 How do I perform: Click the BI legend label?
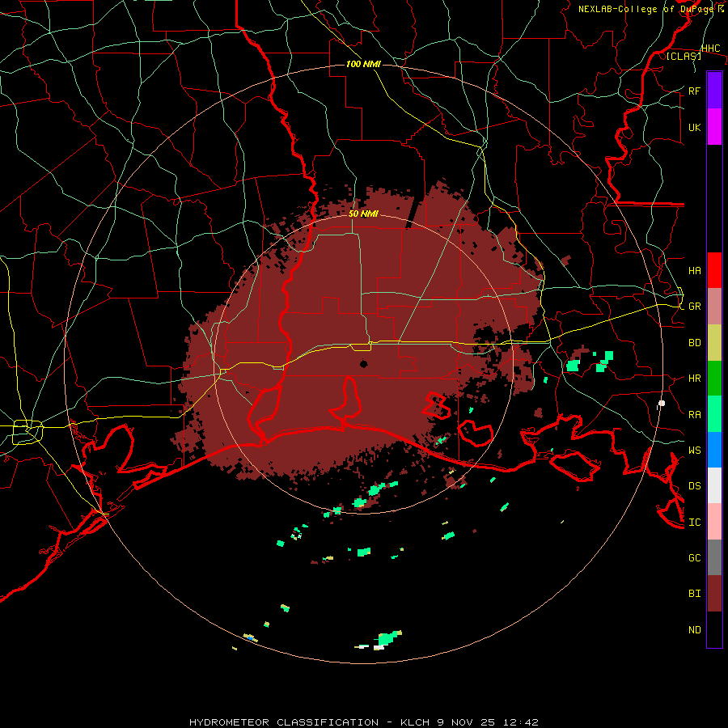(x=695, y=594)
